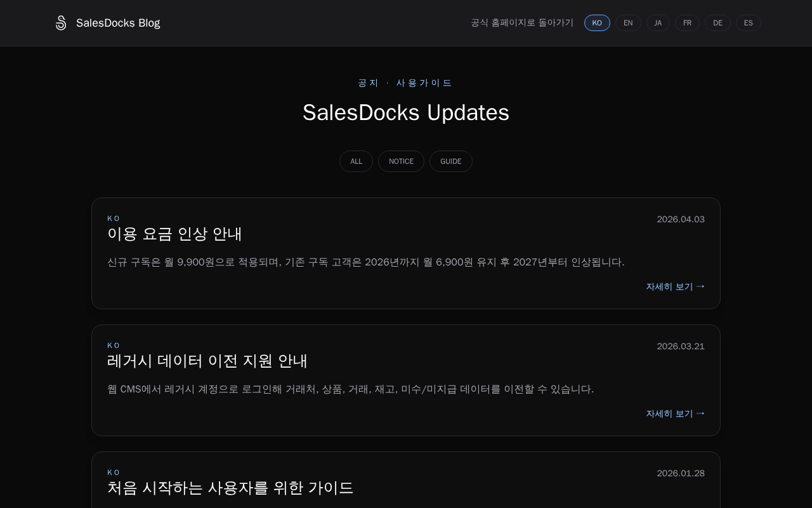
Task: Click 자세히 보기 for legacy data migration post
Action: pos(675,413)
